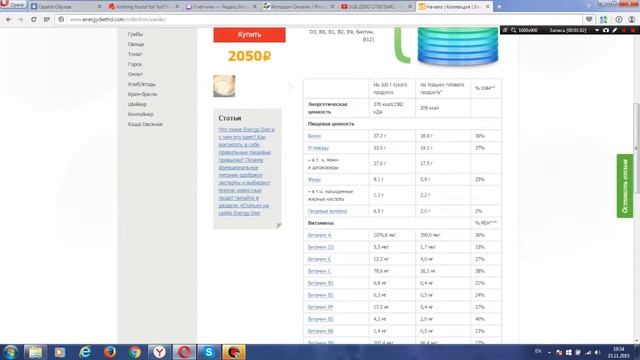640x360 pixels.
Task: Click the Витамин C link
Action: point(319,271)
